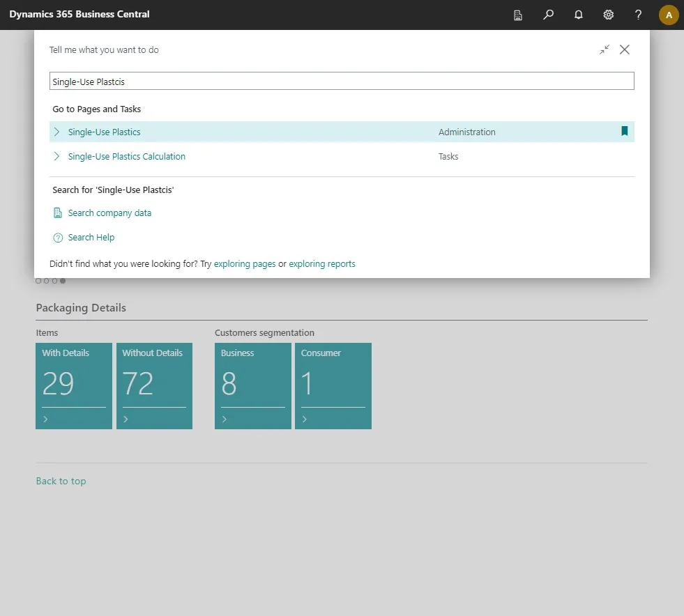Select the second carousel page dot

(x=46, y=281)
